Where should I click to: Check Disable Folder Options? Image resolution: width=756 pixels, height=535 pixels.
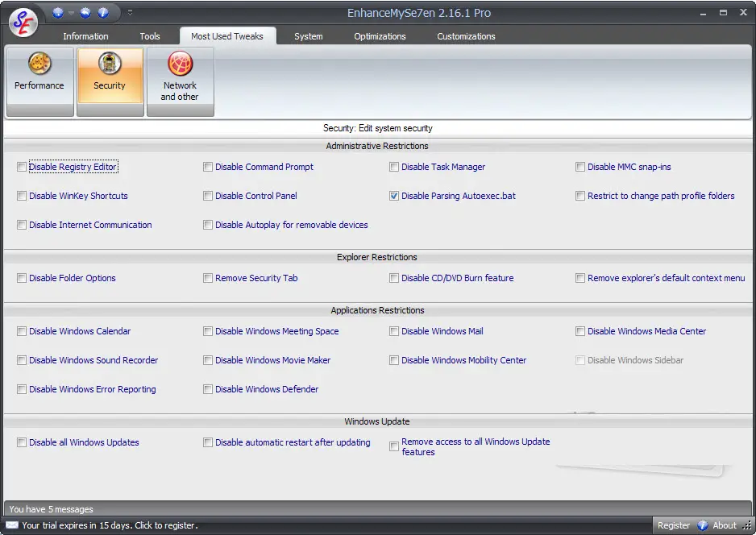(21, 278)
